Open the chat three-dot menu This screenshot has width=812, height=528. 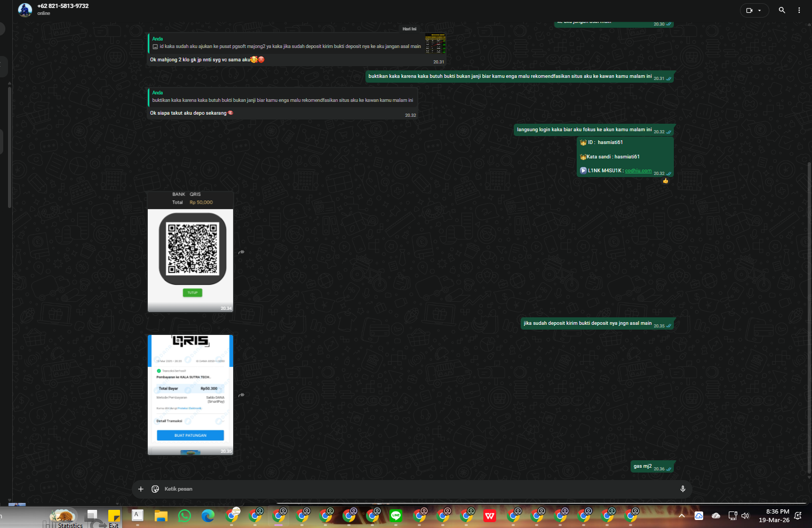click(799, 10)
